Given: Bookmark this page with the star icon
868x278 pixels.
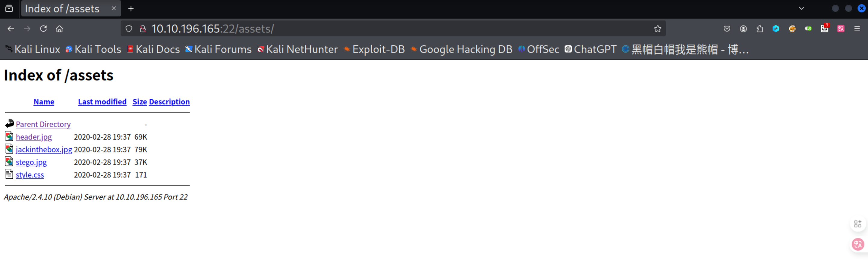Looking at the screenshot, I should 657,29.
